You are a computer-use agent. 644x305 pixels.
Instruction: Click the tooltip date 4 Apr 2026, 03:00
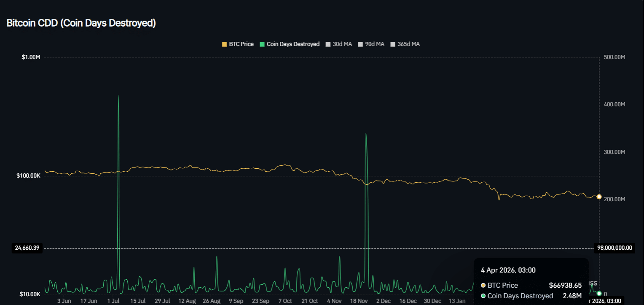[x=508, y=270]
